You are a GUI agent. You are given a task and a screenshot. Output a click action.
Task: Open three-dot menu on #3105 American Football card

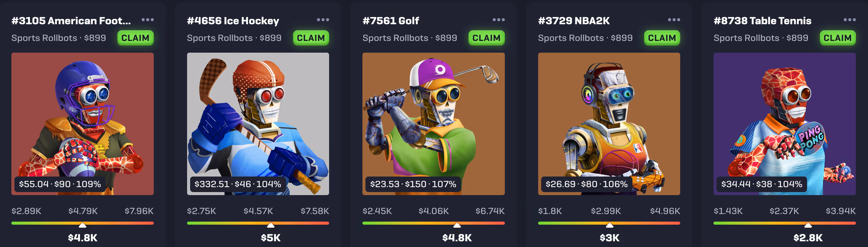point(148,20)
